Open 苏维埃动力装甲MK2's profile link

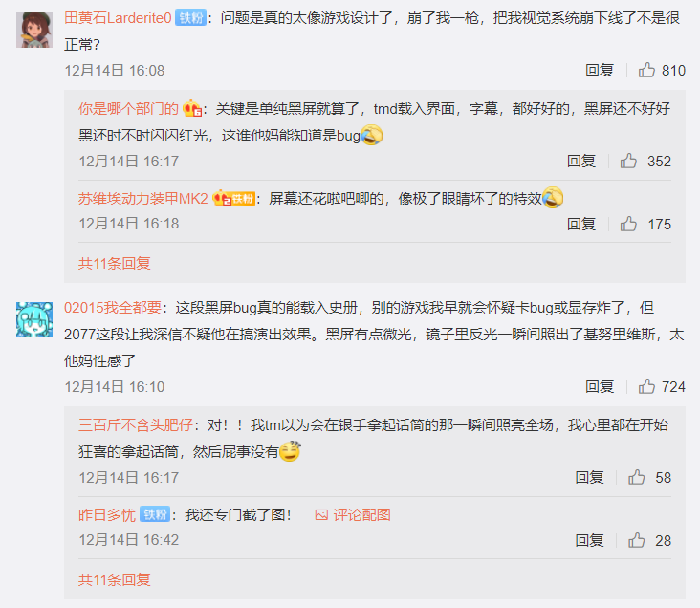point(142,199)
